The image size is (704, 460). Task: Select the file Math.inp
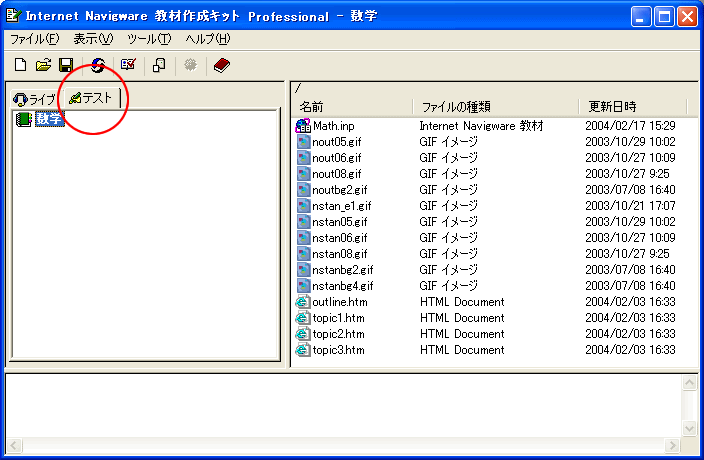coord(334,126)
